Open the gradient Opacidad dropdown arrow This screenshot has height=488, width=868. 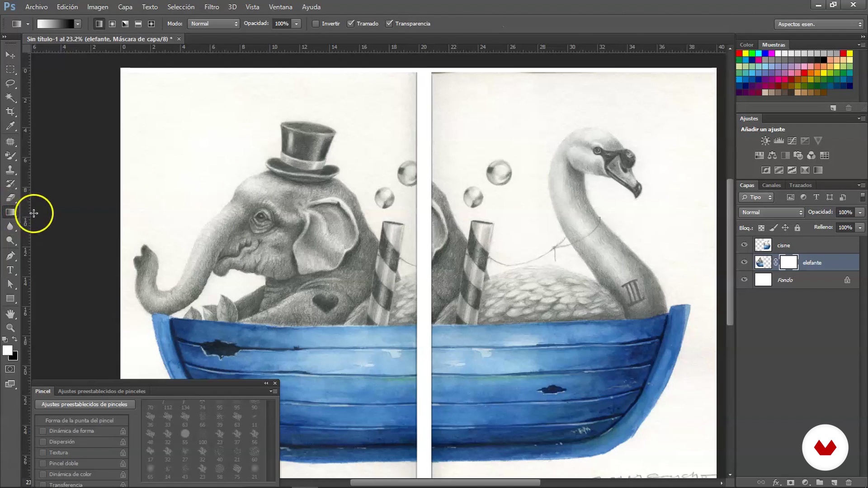point(297,23)
